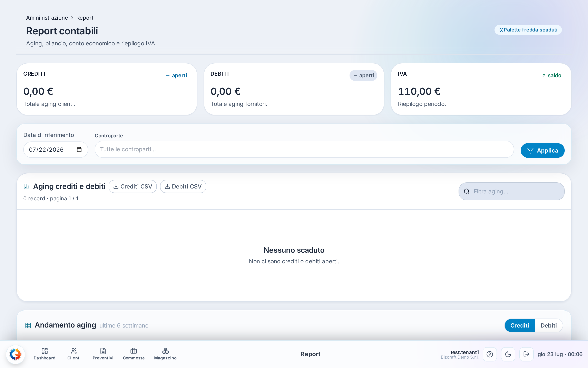This screenshot has height=368, width=588.
Task: Click the Report breadcrumb item
Action: pos(85,18)
